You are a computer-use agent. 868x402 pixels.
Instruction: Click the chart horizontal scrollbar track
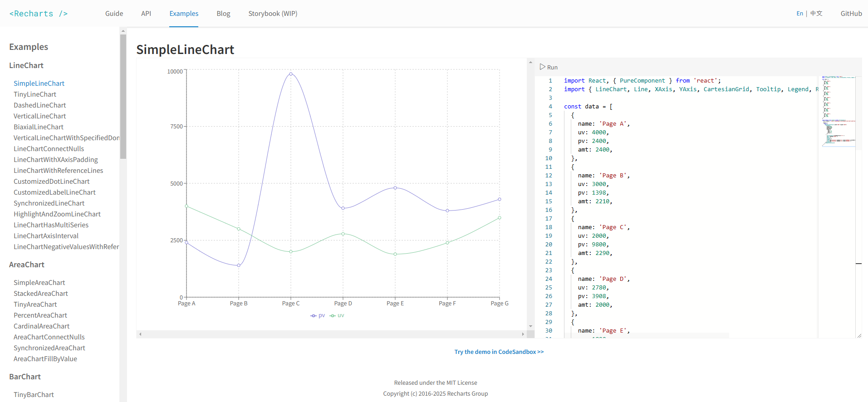point(331,334)
